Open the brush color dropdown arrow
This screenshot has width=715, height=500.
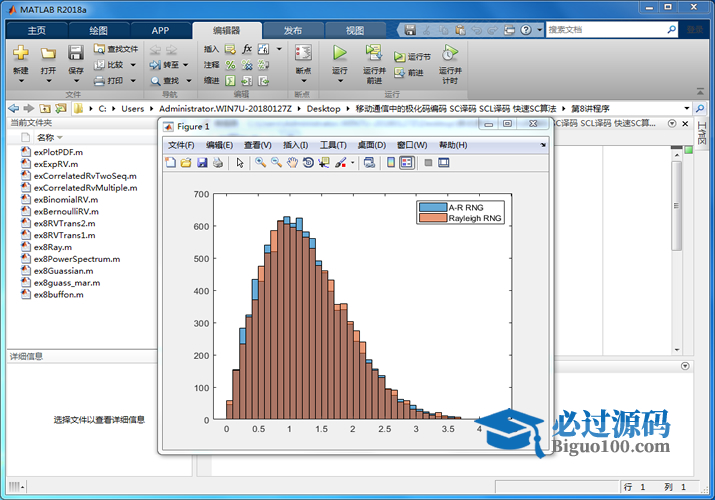coord(352,163)
